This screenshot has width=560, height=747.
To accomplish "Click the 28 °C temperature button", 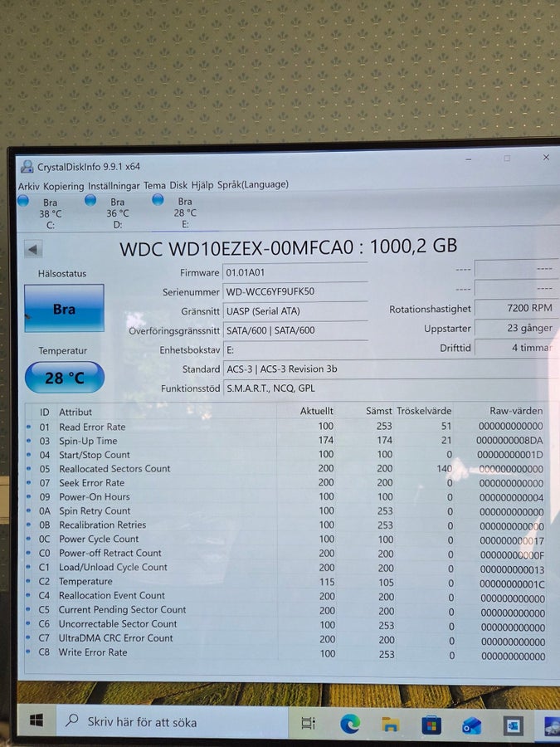I will [x=64, y=378].
